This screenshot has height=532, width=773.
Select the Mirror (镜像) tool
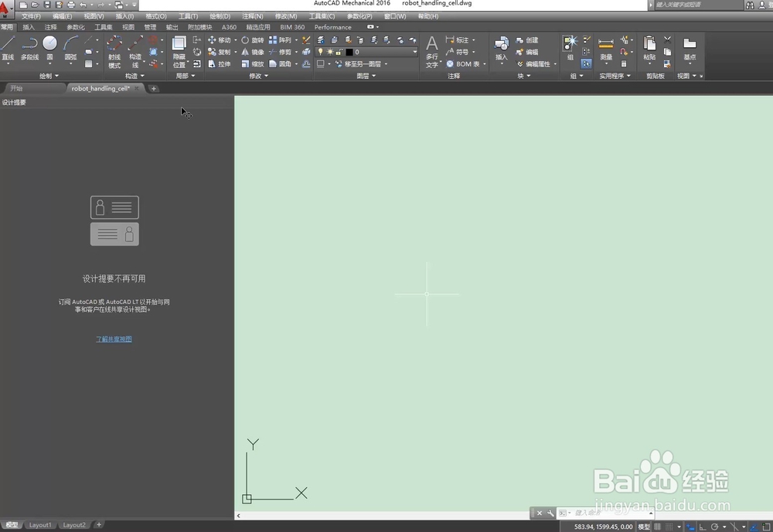253,52
